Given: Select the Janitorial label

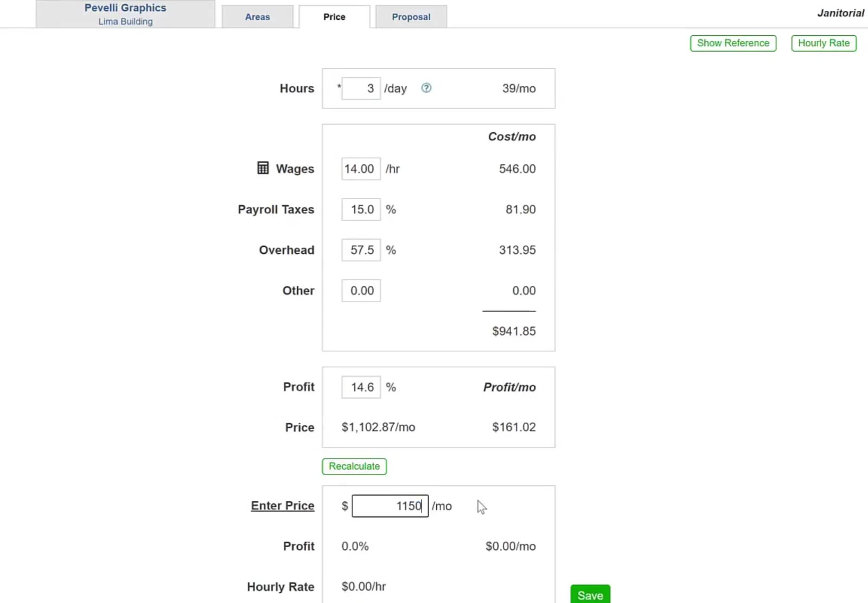Looking at the screenshot, I should point(840,13).
